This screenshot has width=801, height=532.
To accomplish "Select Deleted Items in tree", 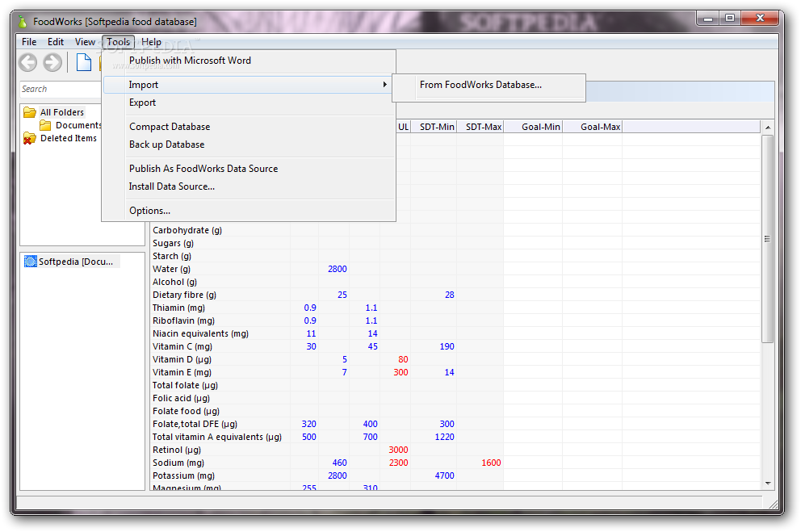I will [x=69, y=138].
